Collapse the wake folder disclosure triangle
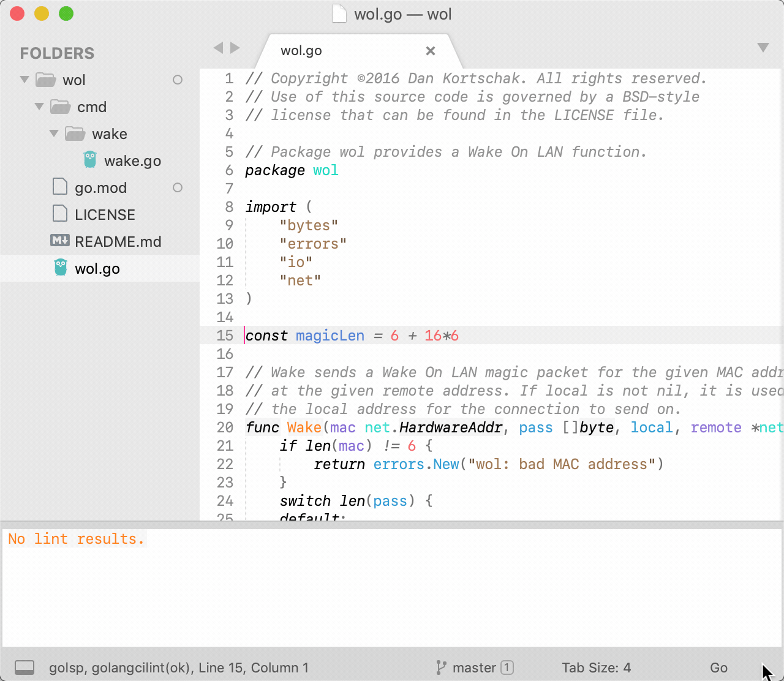Image resolution: width=784 pixels, height=681 pixels. 53,134
